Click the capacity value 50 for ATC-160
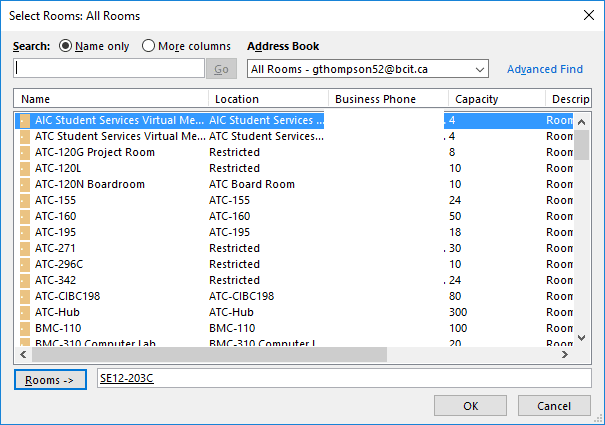 click(455, 217)
